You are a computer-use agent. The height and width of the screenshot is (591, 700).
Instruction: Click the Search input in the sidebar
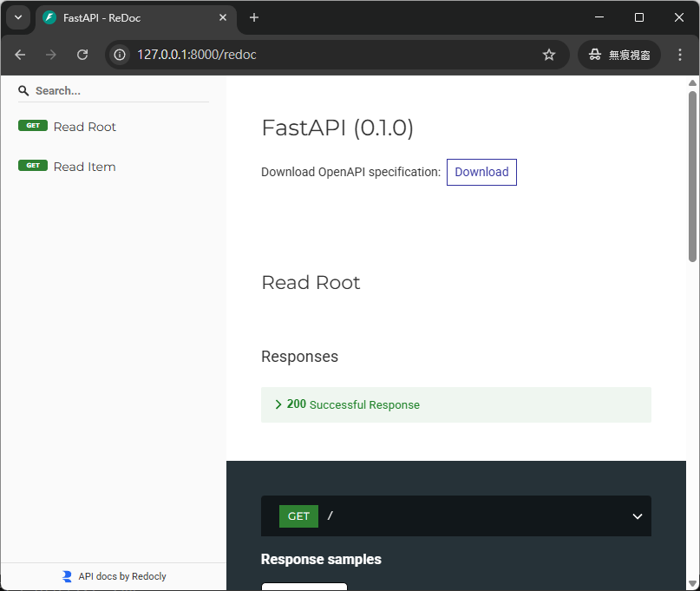pyautogui.click(x=121, y=90)
